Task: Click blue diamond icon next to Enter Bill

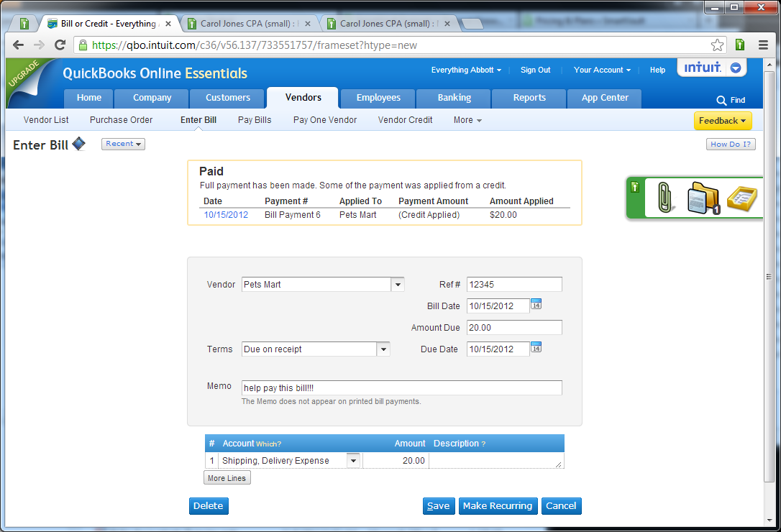Action: [x=78, y=144]
